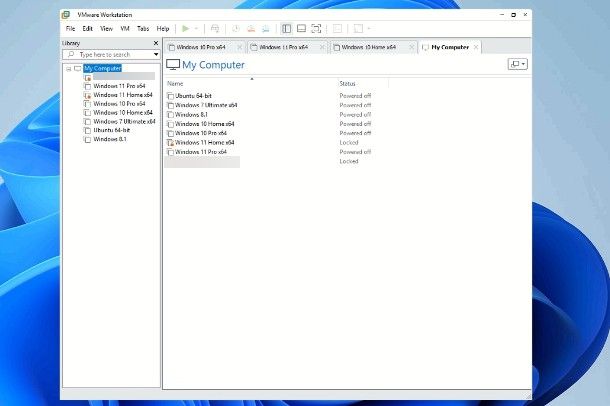Click the green Power On play button
The height and width of the screenshot is (406, 610).
[186, 29]
